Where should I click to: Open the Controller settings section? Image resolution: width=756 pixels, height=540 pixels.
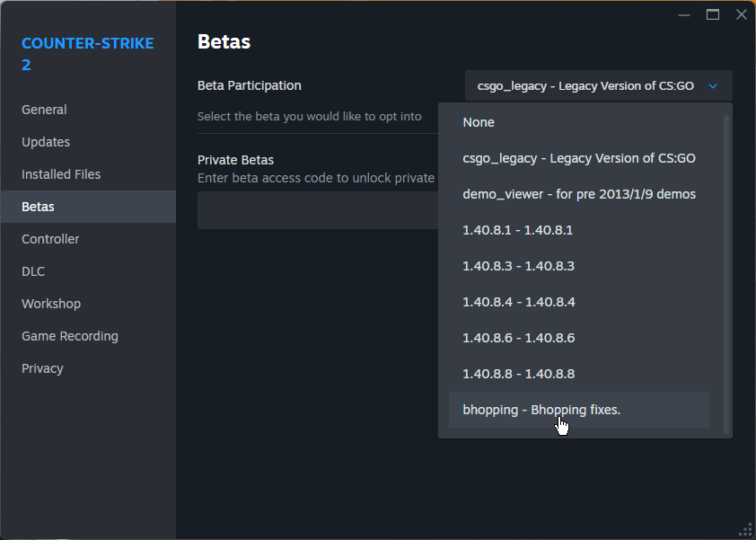point(88,239)
